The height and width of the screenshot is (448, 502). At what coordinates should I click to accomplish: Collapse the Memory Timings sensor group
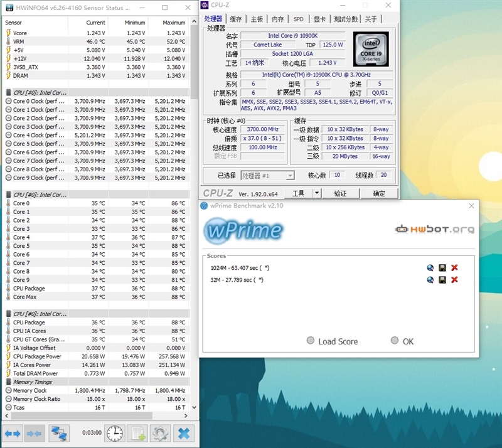(31, 381)
